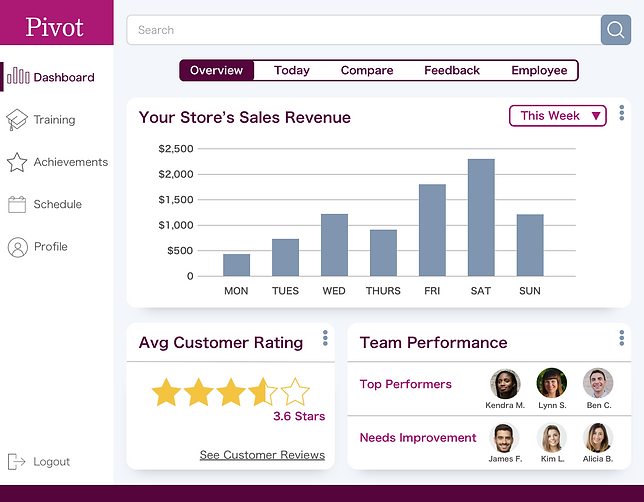Viewport: 644px width, 502px height.
Task: Open Team Performance three-dot menu
Action: [x=621, y=338]
